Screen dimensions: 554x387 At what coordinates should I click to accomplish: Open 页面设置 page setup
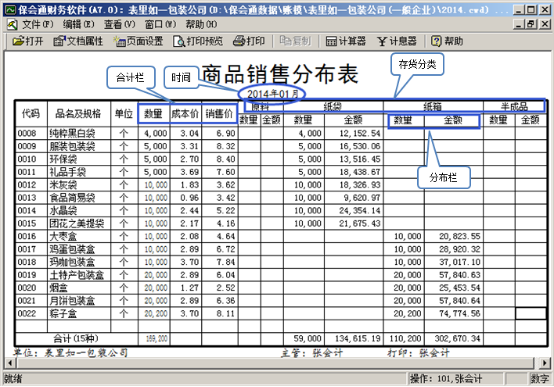tap(138, 41)
